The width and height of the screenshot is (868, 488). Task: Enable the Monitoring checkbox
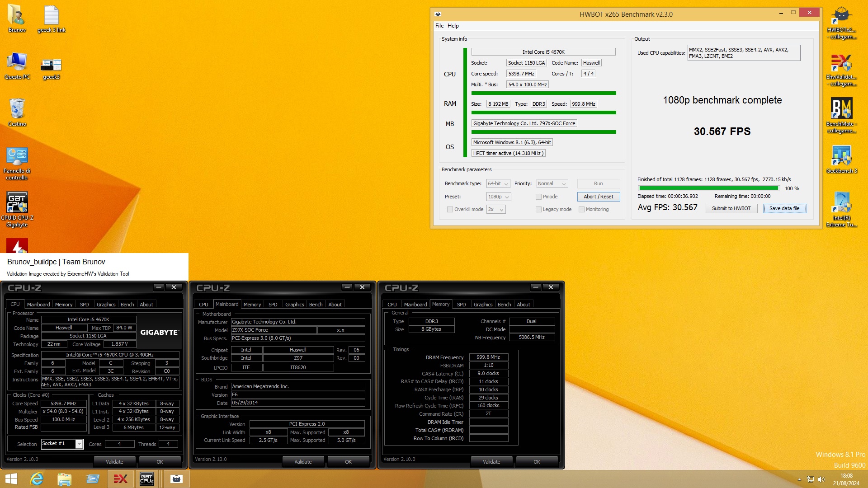pos(582,209)
